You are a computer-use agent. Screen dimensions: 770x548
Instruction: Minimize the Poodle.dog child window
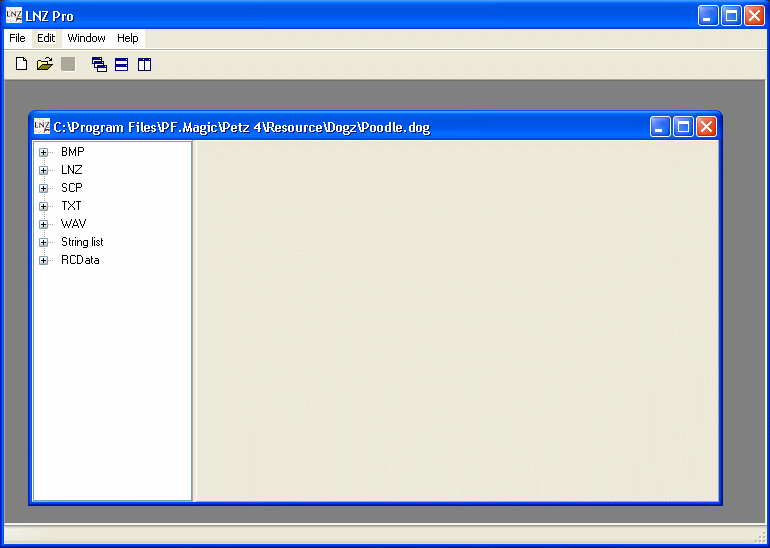point(660,127)
